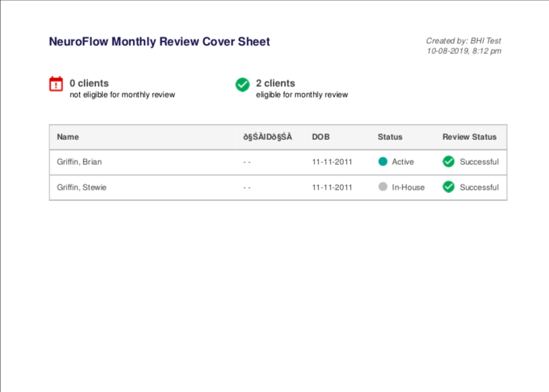Screen dimensions: 549x392
Task: Click the eligible for monthly review caption under 2 clients
Action: pyautogui.click(x=302, y=95)
